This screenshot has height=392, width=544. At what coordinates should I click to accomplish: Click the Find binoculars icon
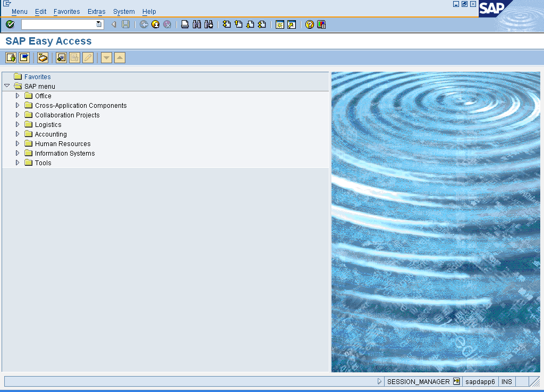click(x=197, y=24)
